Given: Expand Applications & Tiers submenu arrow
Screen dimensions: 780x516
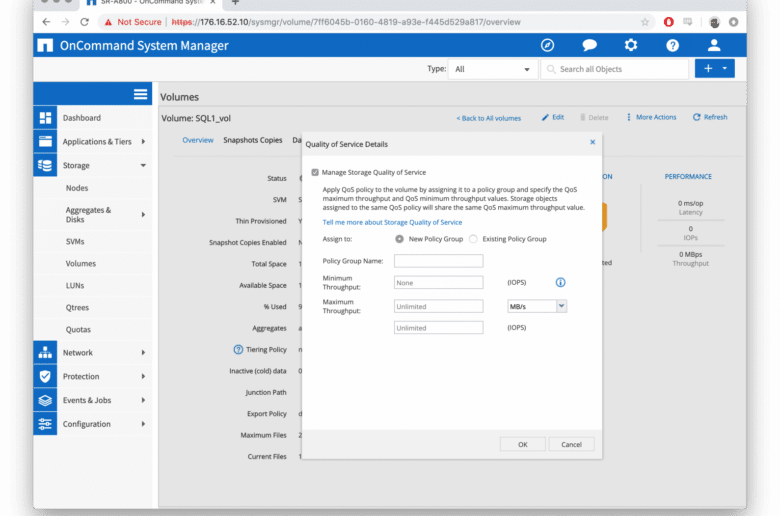Looking at the screenshot, I should [143, 141].
